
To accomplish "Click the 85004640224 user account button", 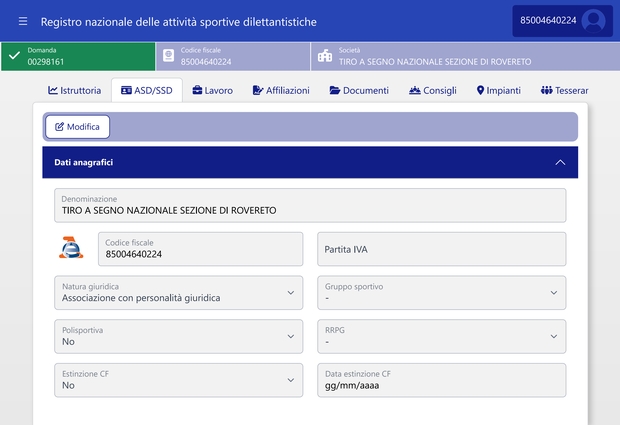I will [x=562, y=21].
